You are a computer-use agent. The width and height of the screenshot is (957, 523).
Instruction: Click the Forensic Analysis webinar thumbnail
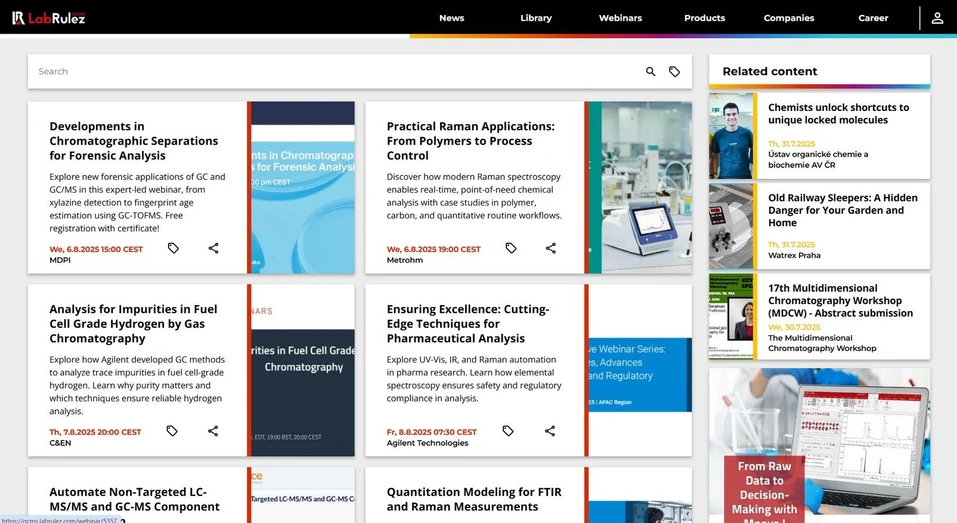click(x=303, y=187)
